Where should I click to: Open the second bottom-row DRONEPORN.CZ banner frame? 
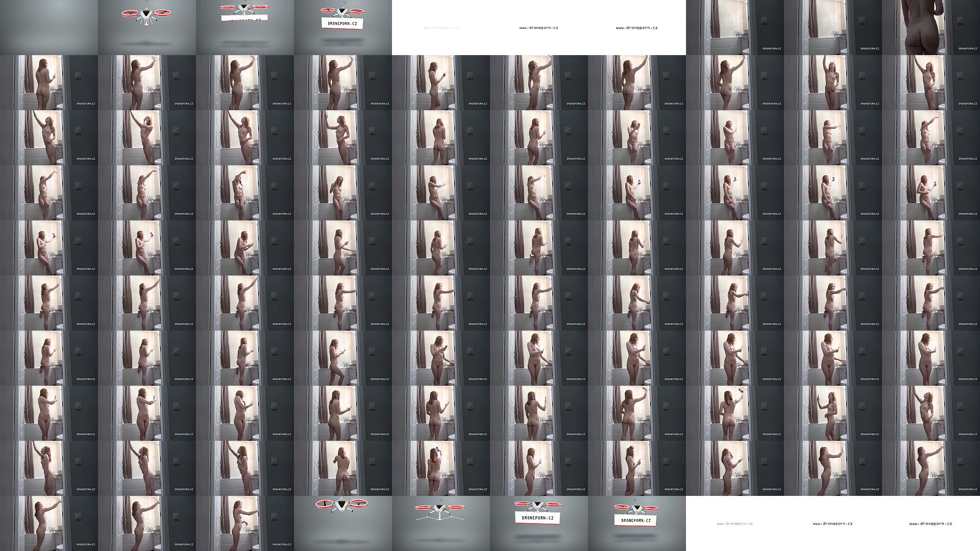pyautogui.click(x=637, y=523)
